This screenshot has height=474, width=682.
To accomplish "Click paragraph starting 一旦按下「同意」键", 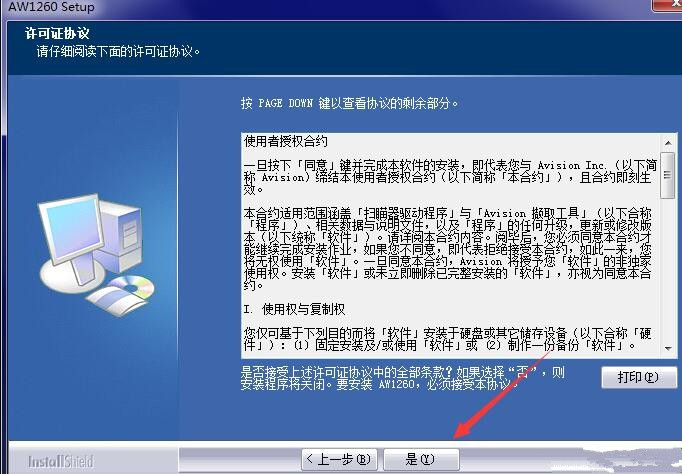I will coord(450,177).
